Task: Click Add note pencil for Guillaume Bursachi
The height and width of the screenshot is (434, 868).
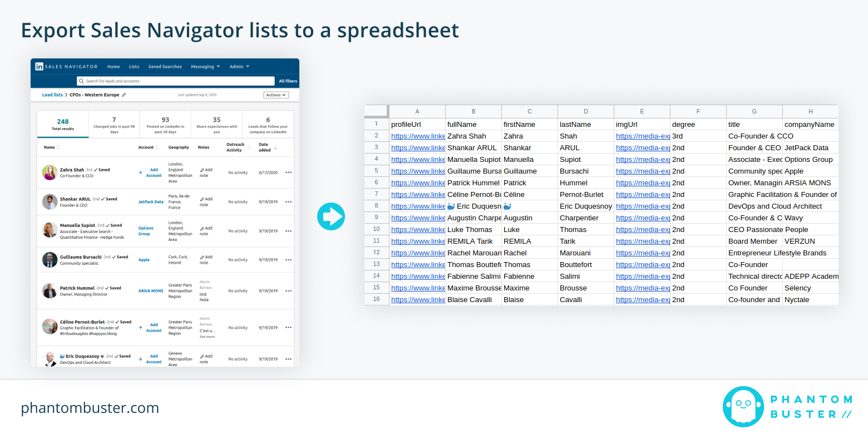Action: pos(202,257)
